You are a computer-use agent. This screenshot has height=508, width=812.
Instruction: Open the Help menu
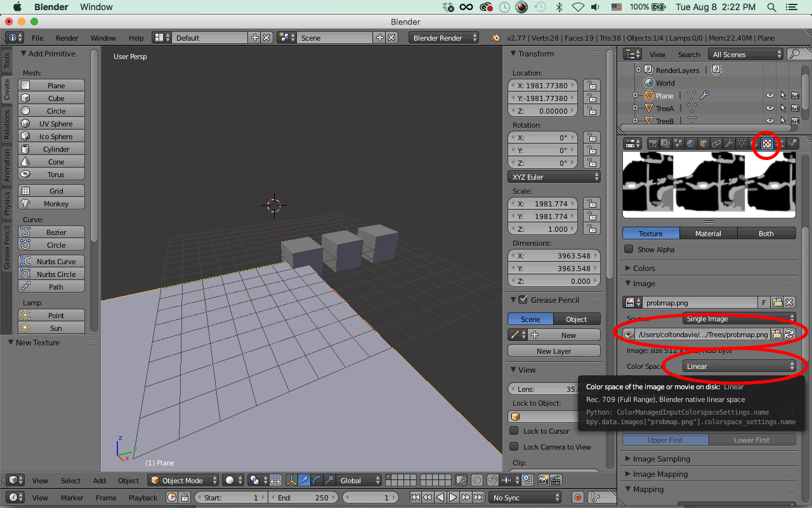[x=136, y=38]
